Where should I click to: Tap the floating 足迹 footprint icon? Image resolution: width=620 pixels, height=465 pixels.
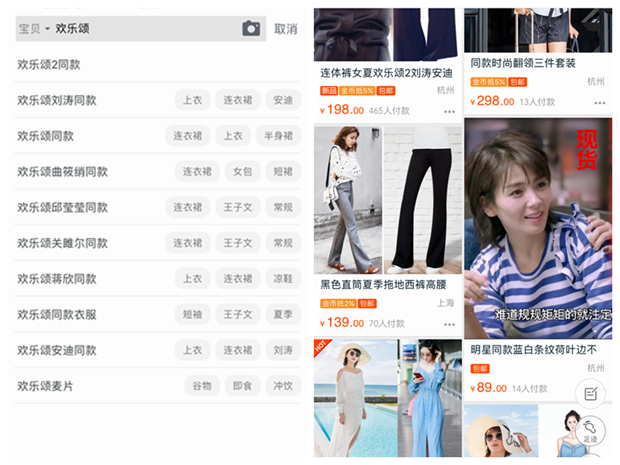point(590,432)
